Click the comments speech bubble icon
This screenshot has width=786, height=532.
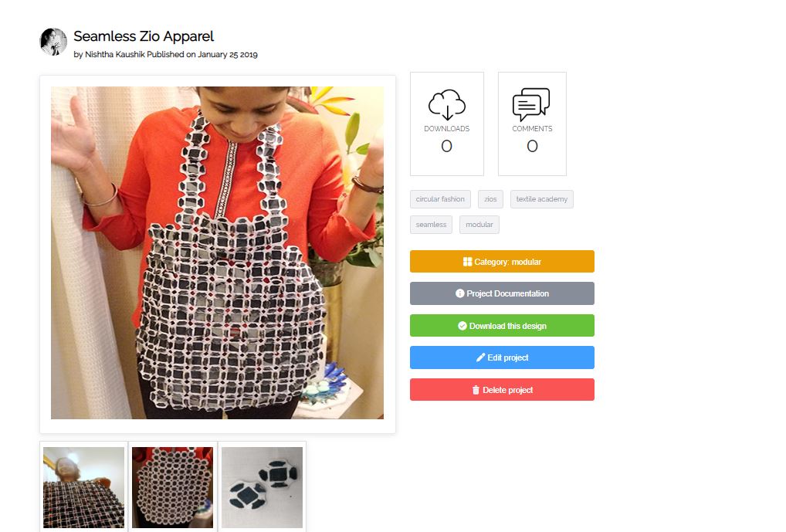click(x=531, y=104)
